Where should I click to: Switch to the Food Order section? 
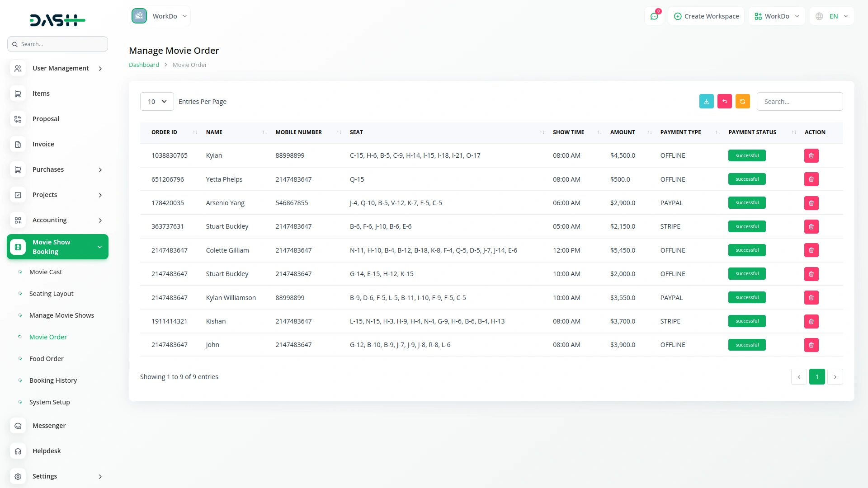point(46,358)
